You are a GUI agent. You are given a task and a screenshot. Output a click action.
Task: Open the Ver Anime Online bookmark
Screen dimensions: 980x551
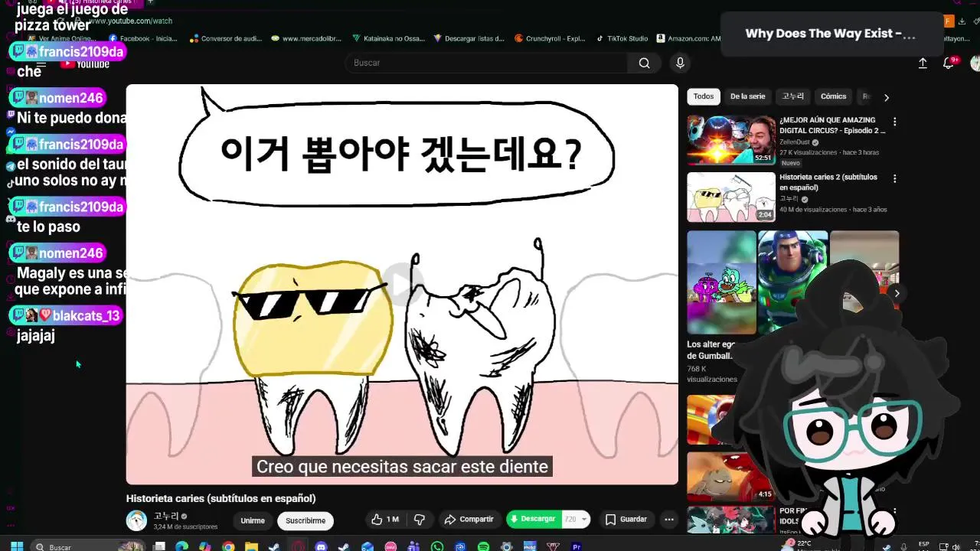coord(62,38)
